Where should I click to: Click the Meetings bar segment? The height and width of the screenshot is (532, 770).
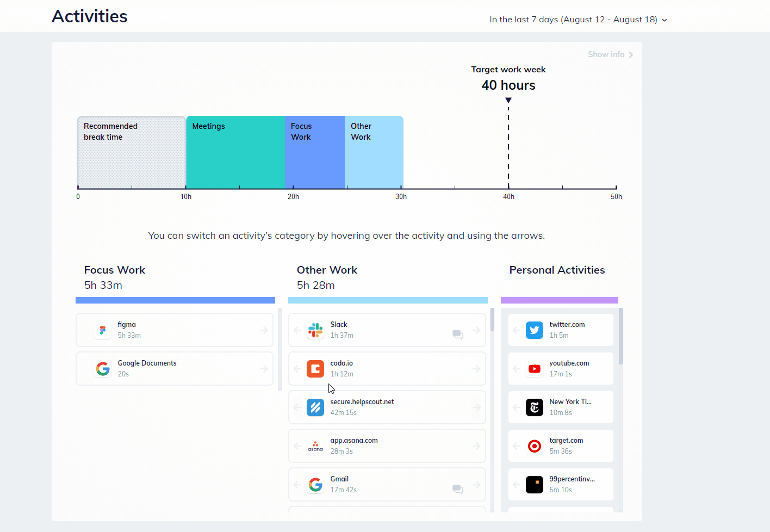pyautogui.click(x=235, y=152)
